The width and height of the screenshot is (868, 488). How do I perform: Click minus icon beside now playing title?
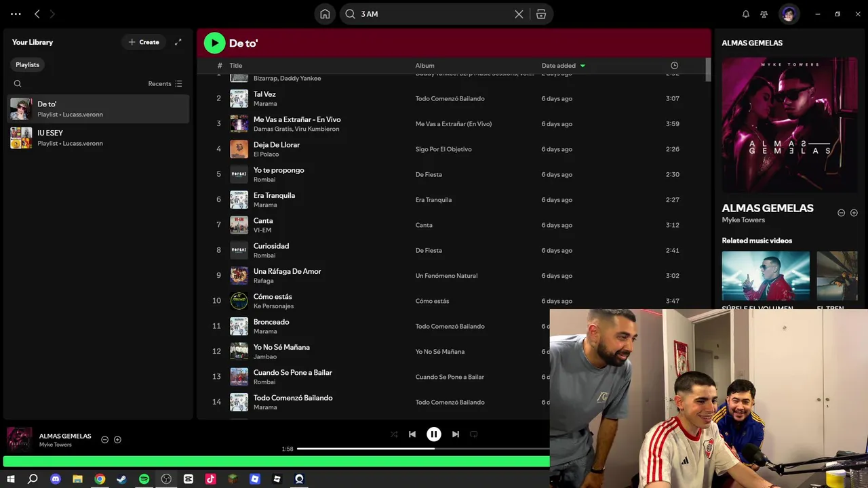pyautogui.click(x=104, y=440)
